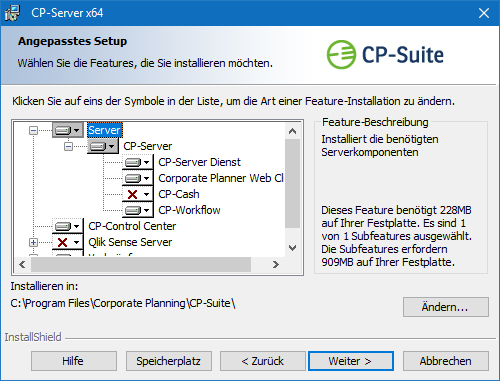Image resolution: width=500 pixels, height=381 pixels.
Task: Select the CP-Workflow label
Action: (x=189, y=210)
